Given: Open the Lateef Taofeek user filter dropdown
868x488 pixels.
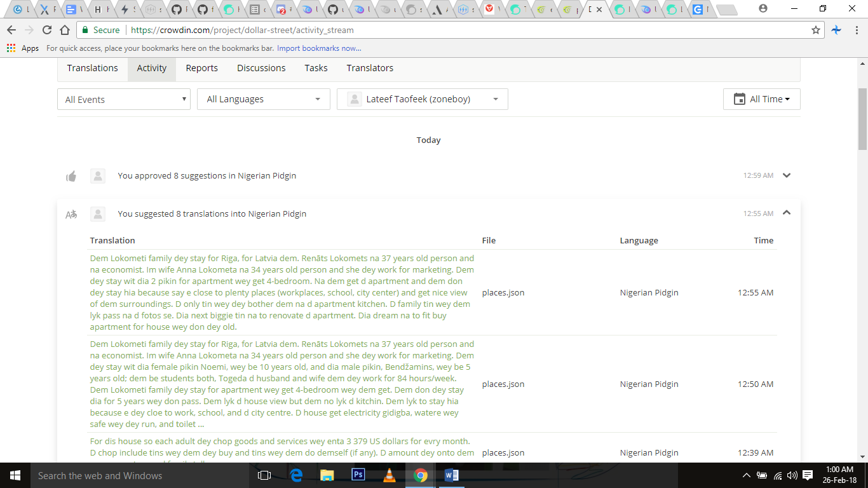Looking at the screenshot, I should tap(423, 99).
